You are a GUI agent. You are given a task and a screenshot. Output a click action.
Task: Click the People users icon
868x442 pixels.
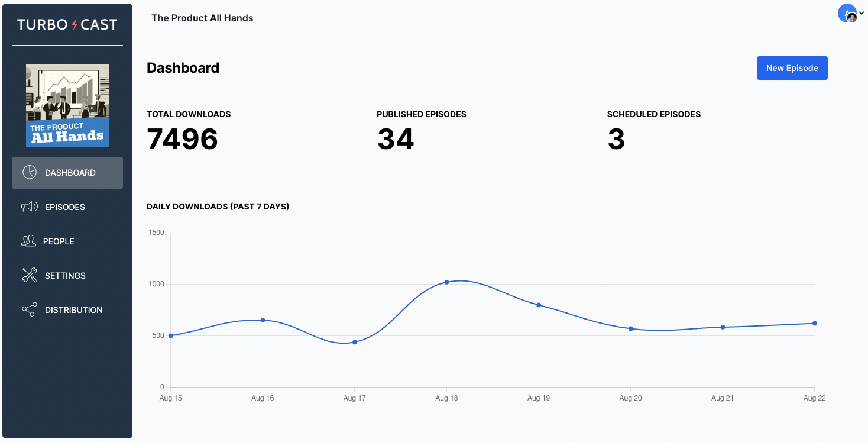coord(29,241)
